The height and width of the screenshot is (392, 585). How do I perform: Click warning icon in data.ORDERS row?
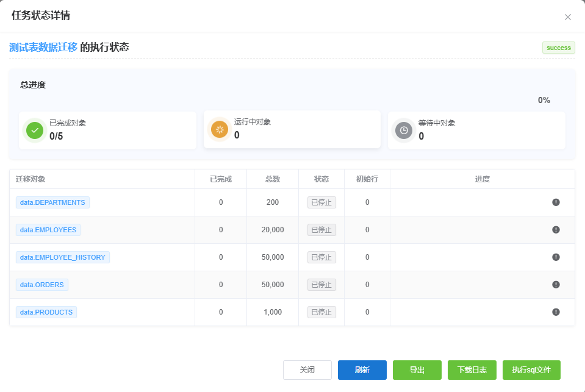[x=556, y=285]
